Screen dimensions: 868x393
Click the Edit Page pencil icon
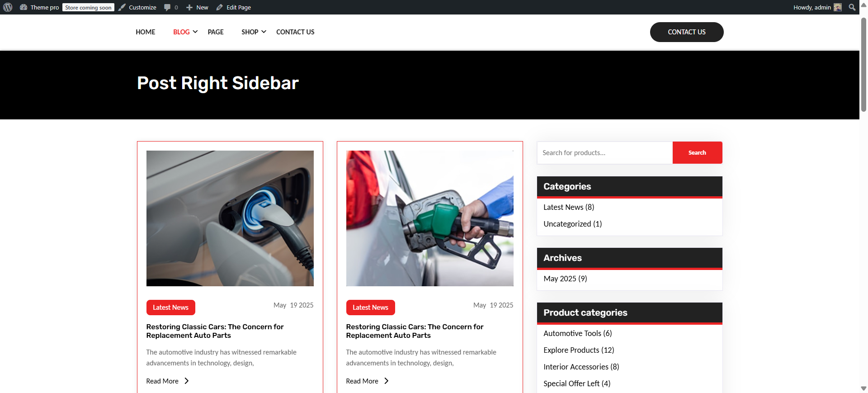220,7
